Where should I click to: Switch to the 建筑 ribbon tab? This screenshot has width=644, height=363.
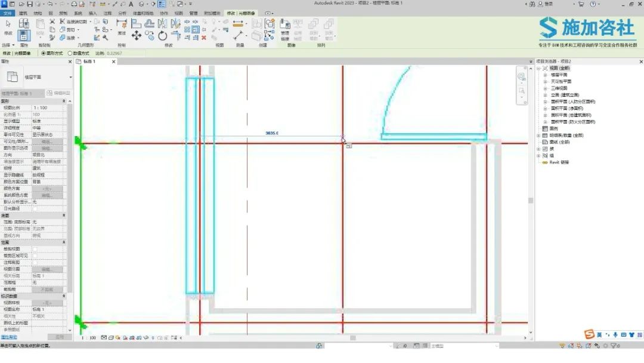tap(23, 13)
